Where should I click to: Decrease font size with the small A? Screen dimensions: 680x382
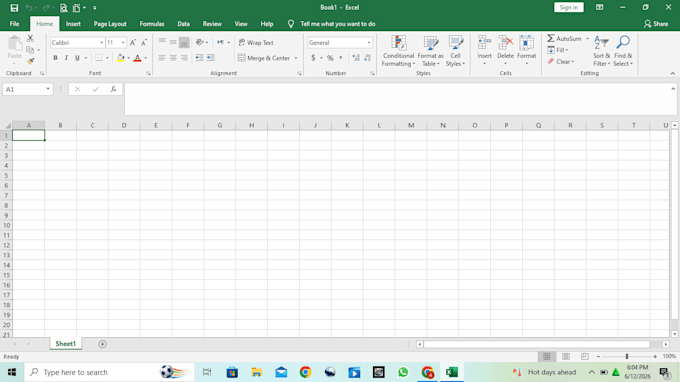[x=144, y=42]
